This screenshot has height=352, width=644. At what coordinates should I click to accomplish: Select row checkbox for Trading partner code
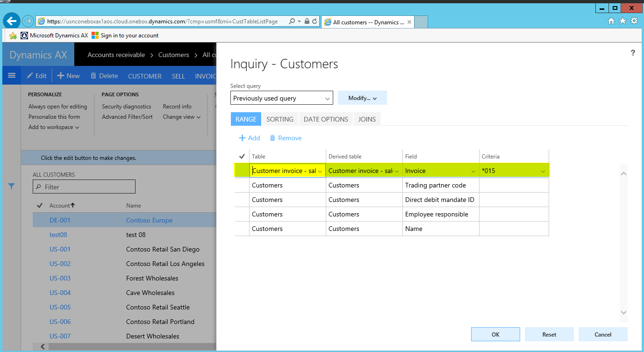click(242, 186)
